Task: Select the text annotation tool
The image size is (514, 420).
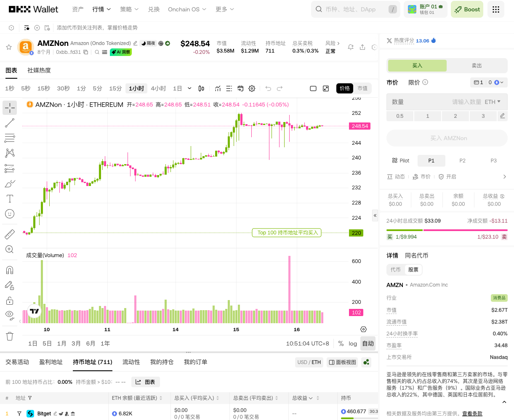Action: click(10, 199)
